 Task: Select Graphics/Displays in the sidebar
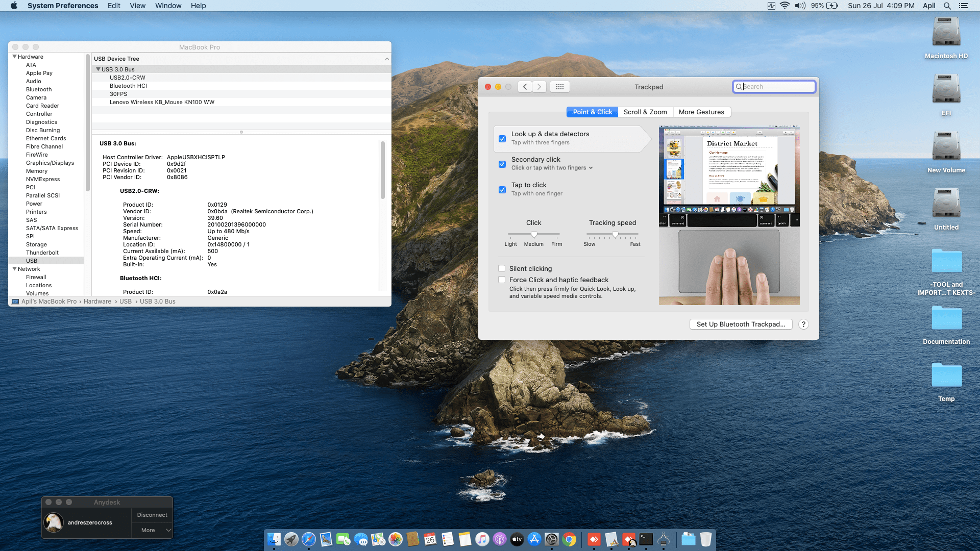click(x=50, y=163)
